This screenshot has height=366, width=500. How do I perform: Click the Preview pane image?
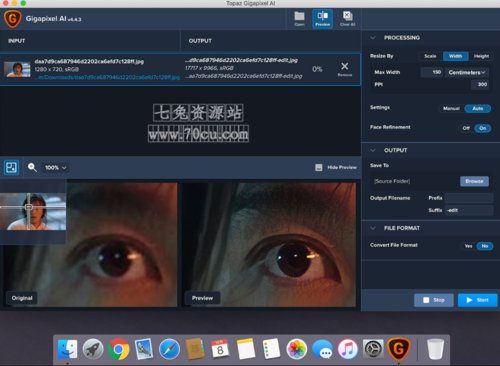pyautogui.click(x=269, y=245)
